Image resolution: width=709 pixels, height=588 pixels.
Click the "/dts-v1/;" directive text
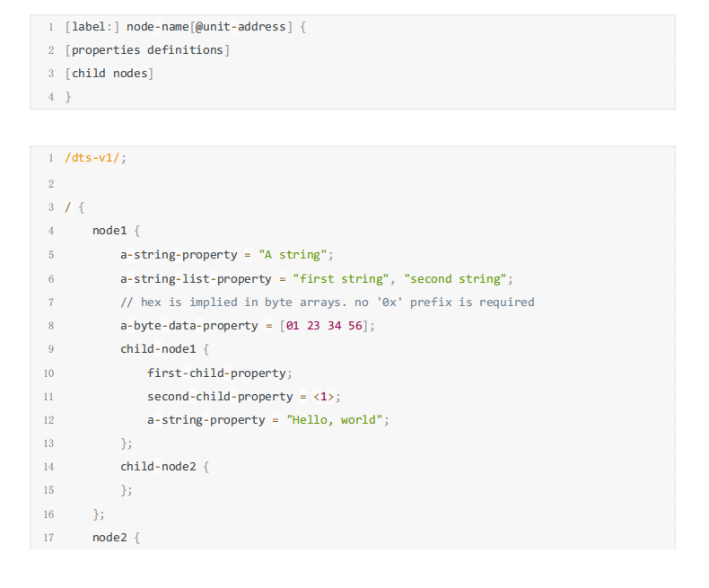[96, 158]
